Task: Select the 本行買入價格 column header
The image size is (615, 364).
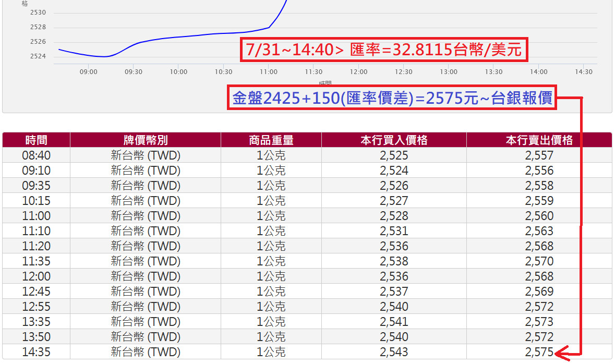Action: (x=394, y=140)
